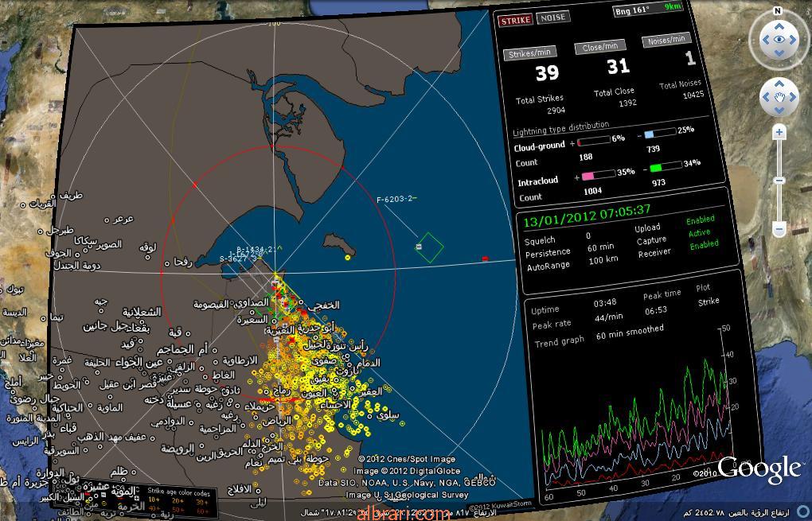Viewport: 812px width, 521px height.
Task: Click the F-6203-2 label on the map
Action: (395, 199)
